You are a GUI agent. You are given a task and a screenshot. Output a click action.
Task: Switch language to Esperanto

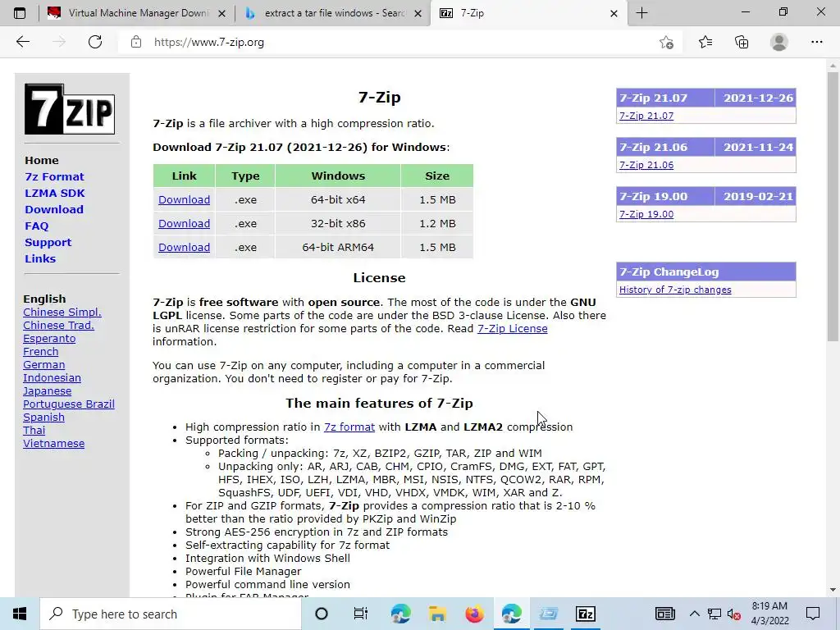tap(49, 339)
